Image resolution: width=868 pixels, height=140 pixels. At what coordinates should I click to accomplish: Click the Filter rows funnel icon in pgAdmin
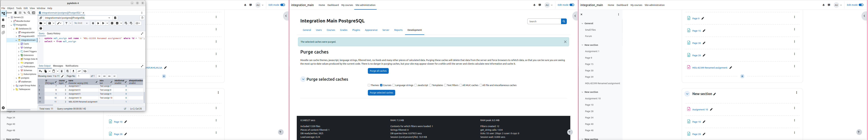pyautogui.click(x=66, y=23)
